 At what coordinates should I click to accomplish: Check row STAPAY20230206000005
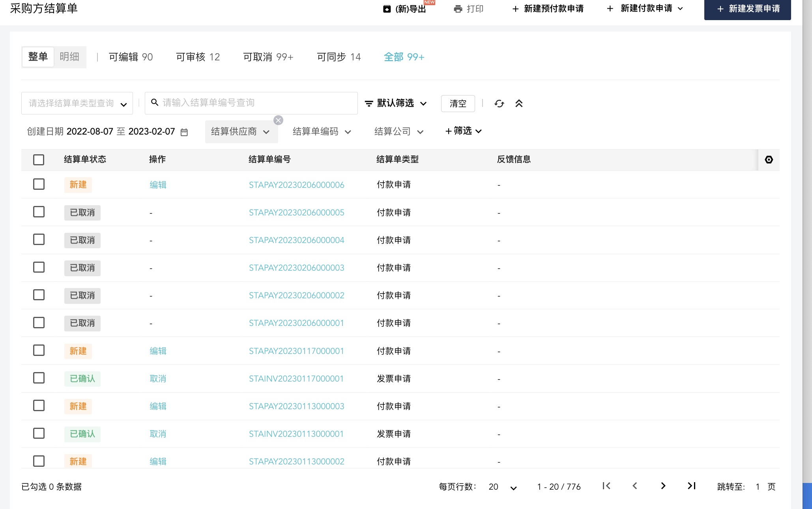coord(39,212)
